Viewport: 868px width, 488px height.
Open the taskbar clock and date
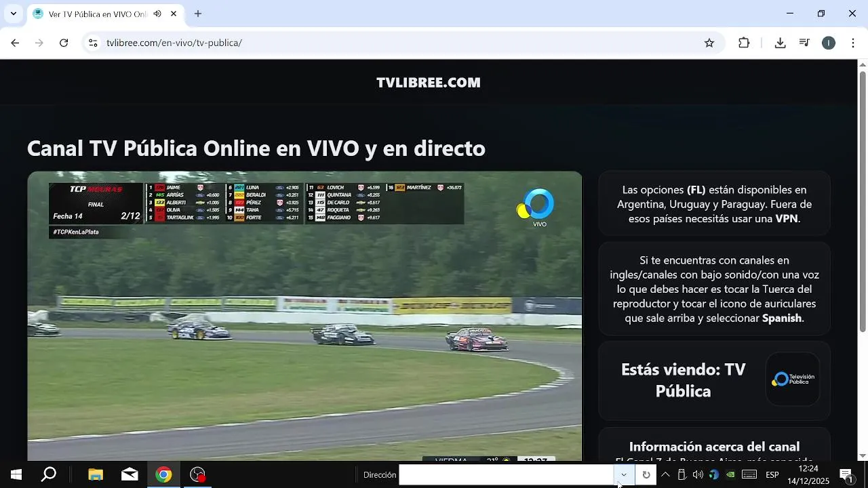(808, 474)
